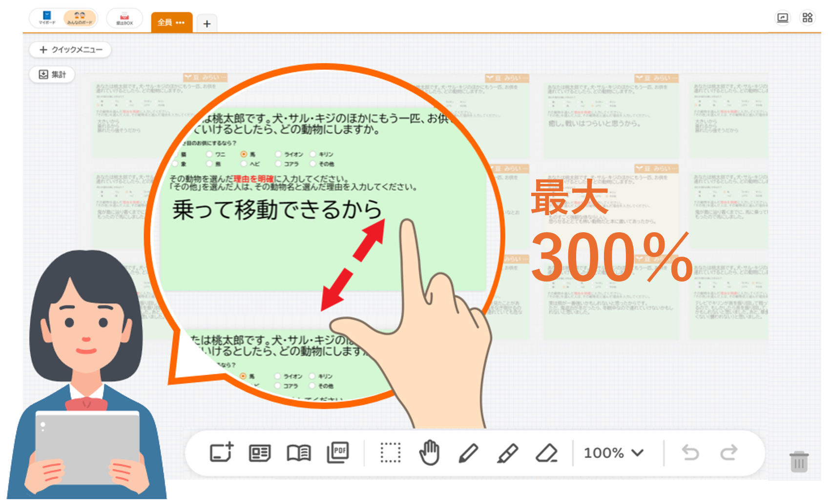This screenshot has height=504, width=831.
Task: Add a new tab with plus button
Action: (207, 23)
